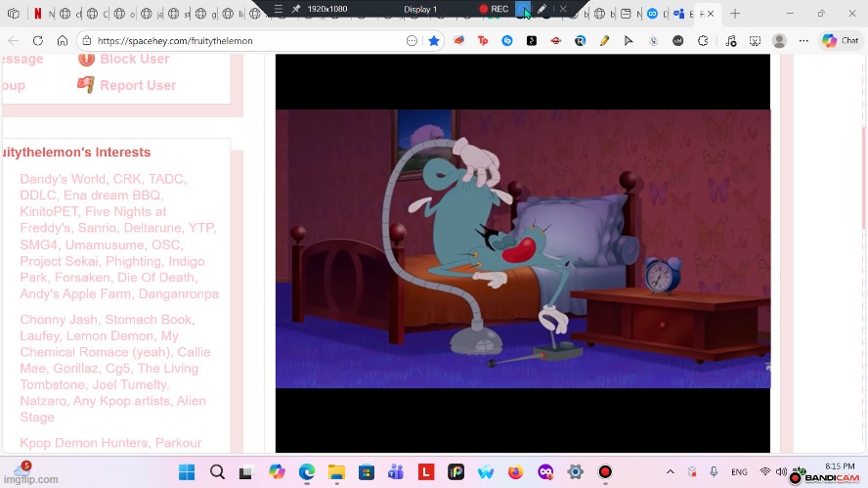Open the browser profile avatar

point(779,41)
